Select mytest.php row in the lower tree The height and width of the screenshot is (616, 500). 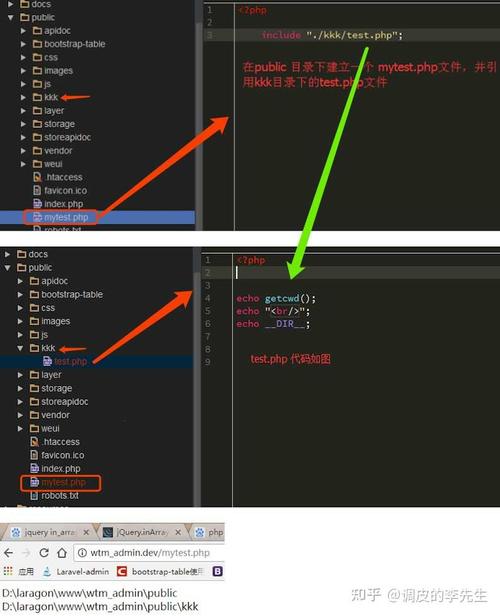(x=96, y=482)
